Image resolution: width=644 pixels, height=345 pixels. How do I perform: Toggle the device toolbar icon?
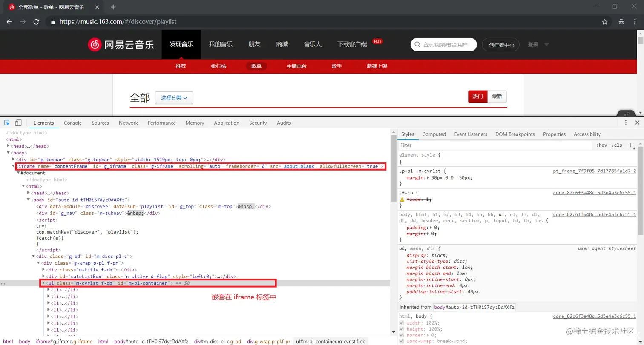click(18, 123)
